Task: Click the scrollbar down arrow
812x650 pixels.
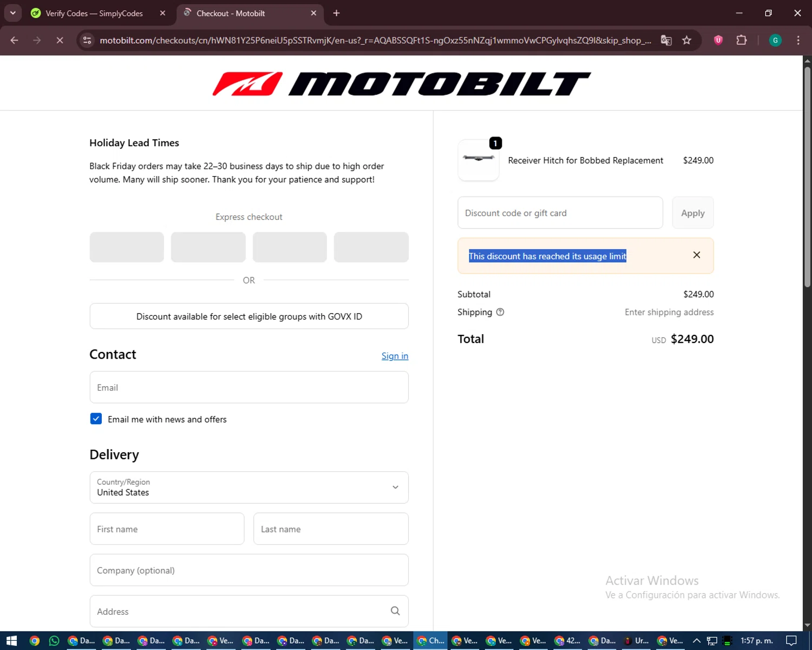Action: tap(807, 625)
